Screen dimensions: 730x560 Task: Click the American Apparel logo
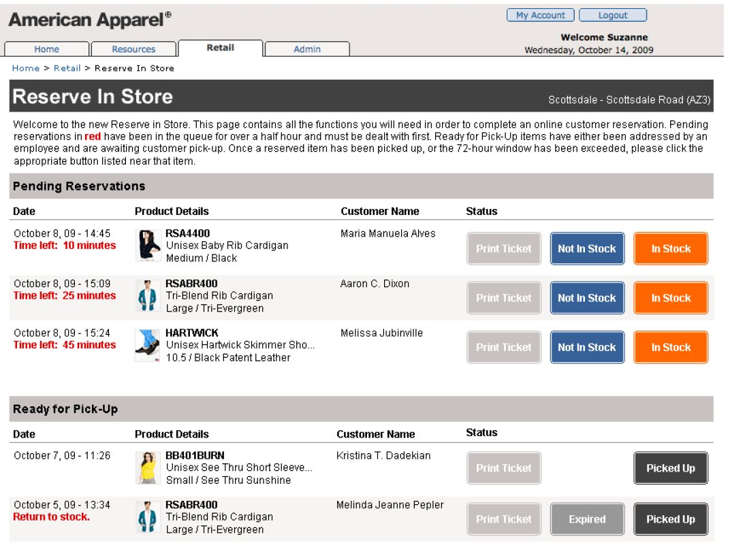(x=90, y=20)
